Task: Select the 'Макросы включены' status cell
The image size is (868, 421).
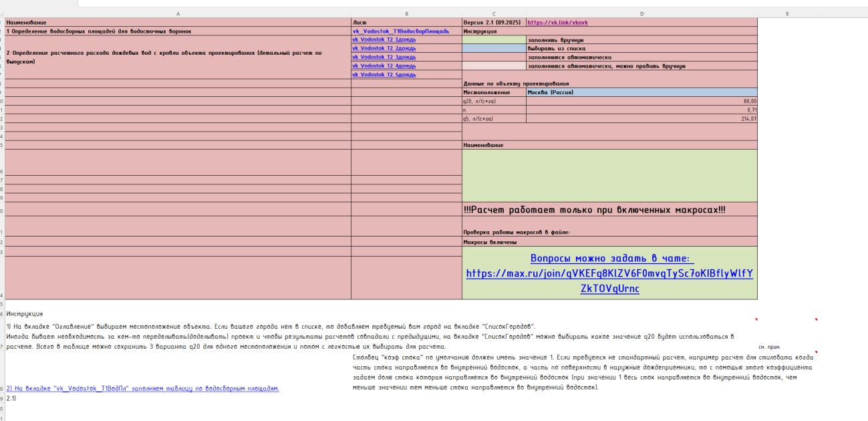Action: (609, 242)
